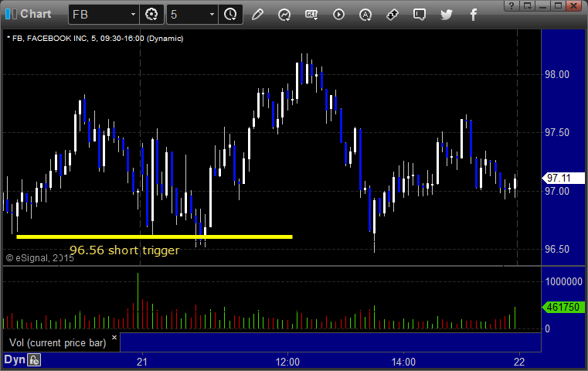The height and width of the screenshot is (371, 588).
Task: Click the 97.11 current price marker
Action: click(563, 178)
